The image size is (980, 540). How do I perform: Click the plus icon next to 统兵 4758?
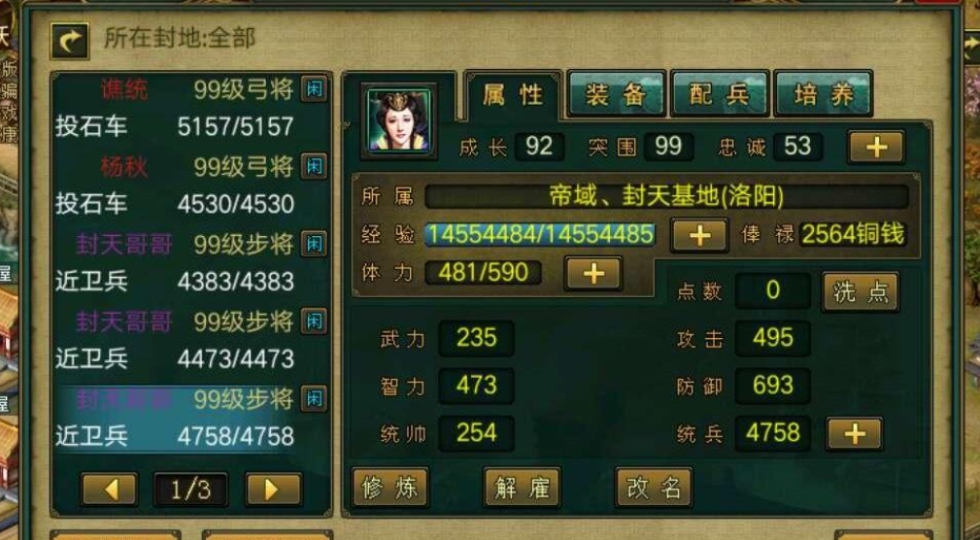[855, 434]
